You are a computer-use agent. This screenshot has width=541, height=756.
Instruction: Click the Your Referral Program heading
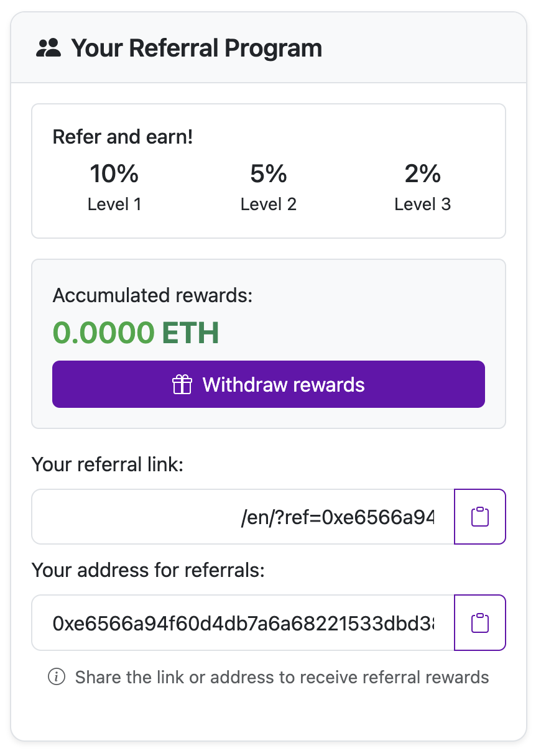(x=197, y=48)
